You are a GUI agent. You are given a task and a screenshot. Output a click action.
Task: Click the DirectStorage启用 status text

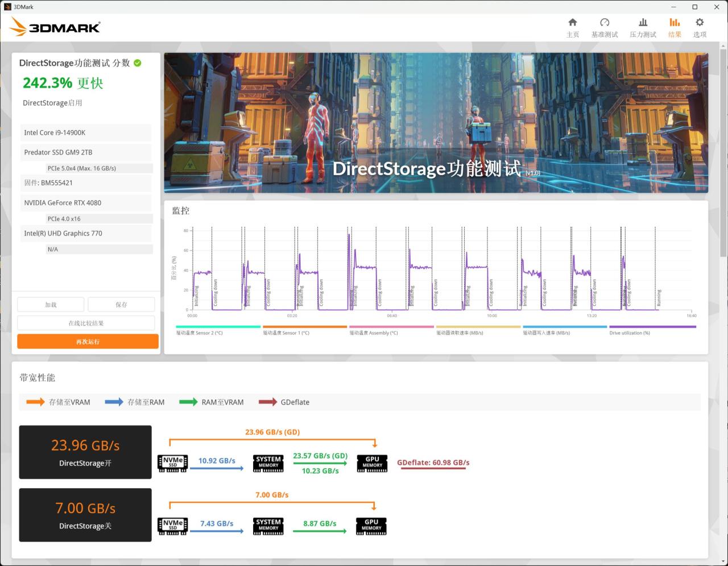tap(52, 103)
